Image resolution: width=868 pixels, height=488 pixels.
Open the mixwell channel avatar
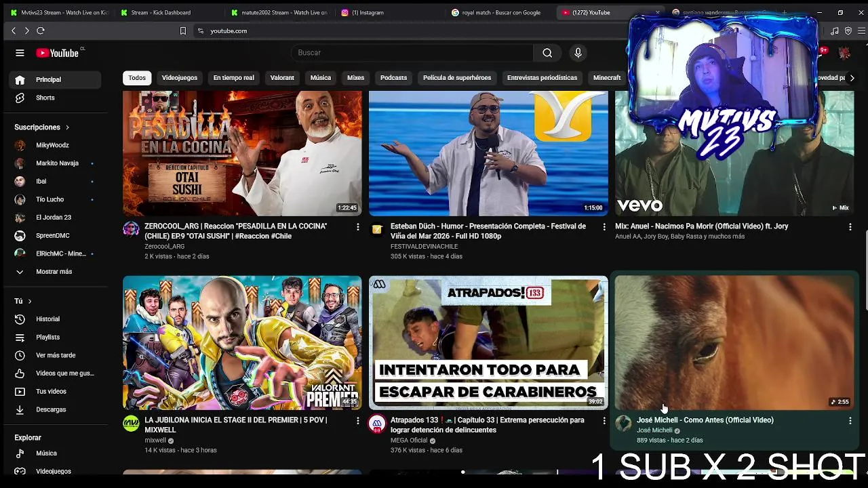click(x=131, y=424)
